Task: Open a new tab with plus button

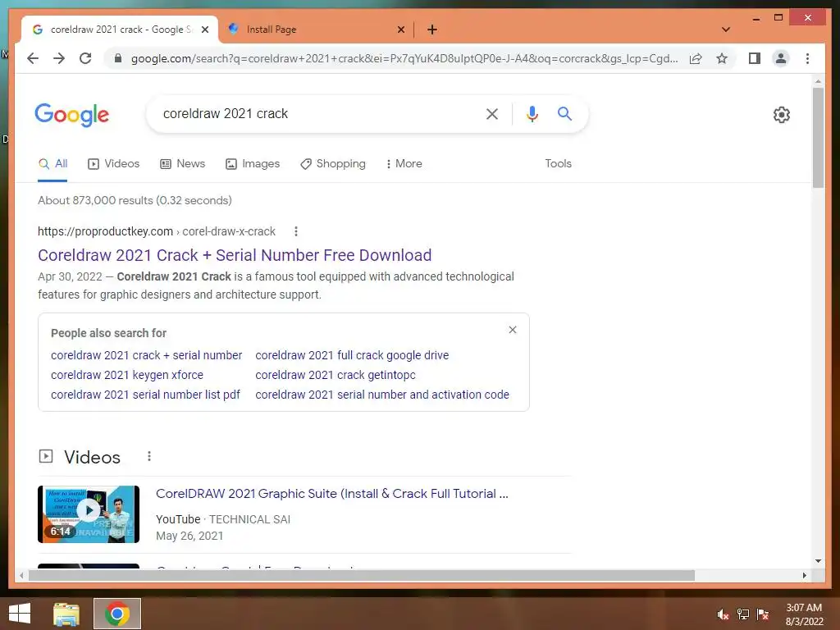Action: click(x=432, y=30)
